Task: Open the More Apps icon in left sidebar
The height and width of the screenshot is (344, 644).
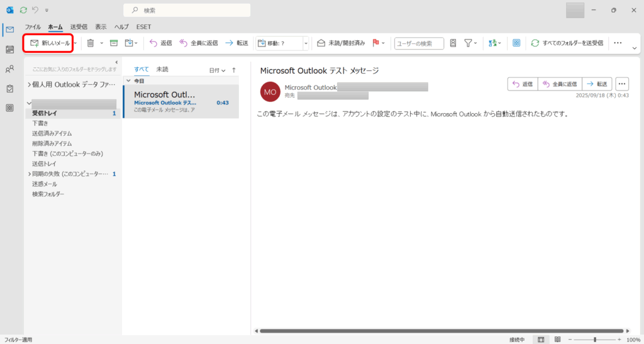Action: point(10,108)
